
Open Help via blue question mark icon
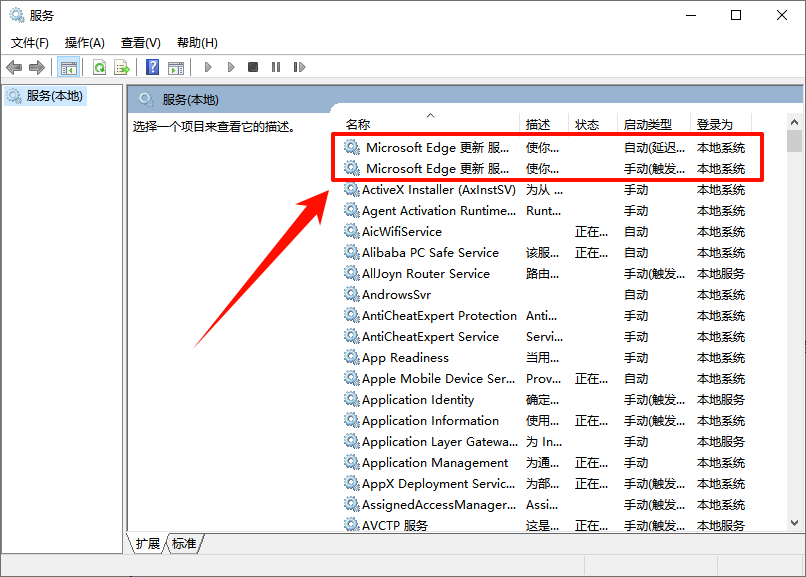click(153, 67)
